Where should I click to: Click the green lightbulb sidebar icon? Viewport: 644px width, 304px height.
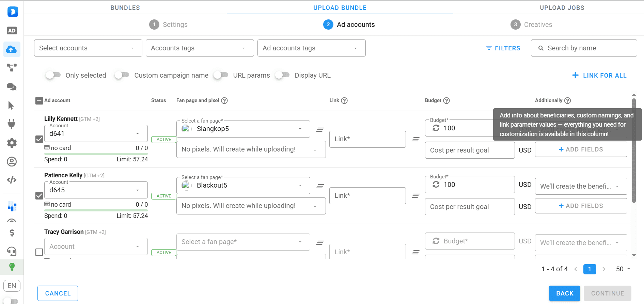click(x=12, y=267)
